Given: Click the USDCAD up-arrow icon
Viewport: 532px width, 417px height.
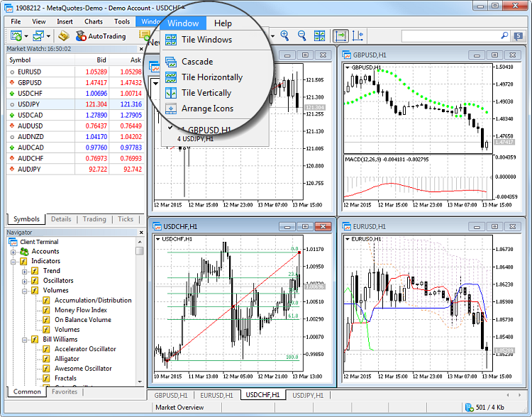Looking at the screenshot, I should tap(12, 115).
